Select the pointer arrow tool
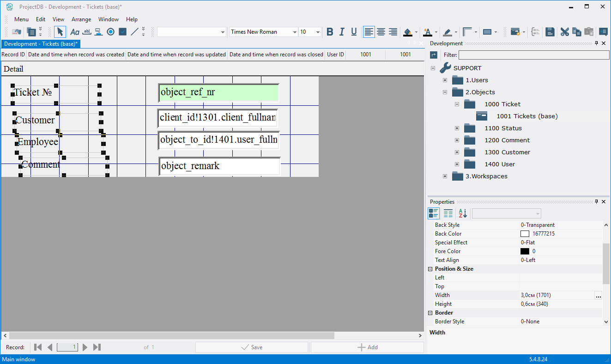This screenshot has width=611, height=364. [x=60, y=32]
